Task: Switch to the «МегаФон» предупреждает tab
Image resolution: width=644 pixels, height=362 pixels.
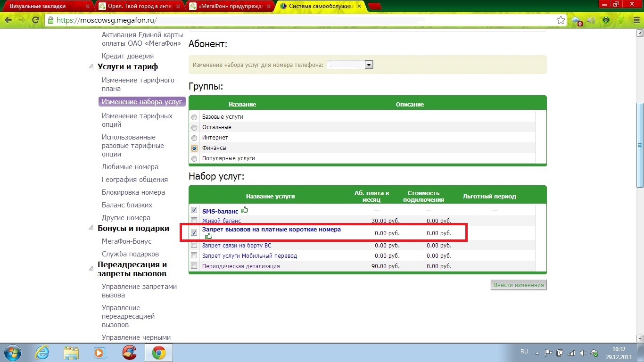Action: (230, 6)
